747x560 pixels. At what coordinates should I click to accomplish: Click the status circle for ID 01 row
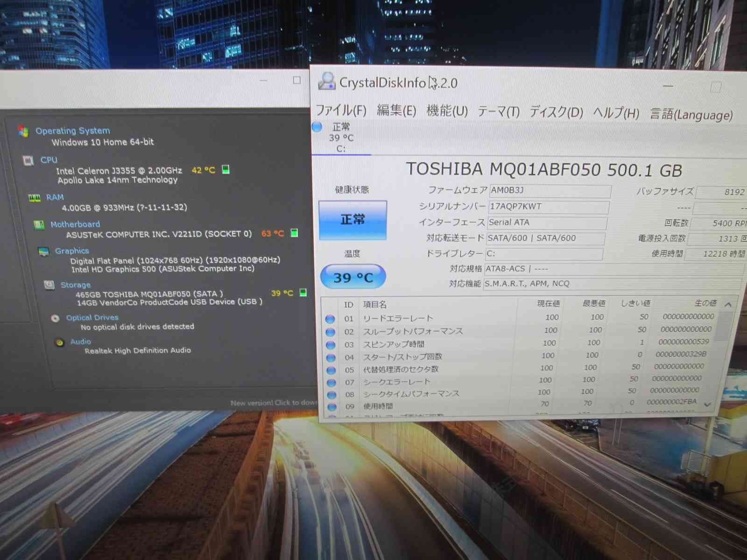pyautogui.click(x=330, y=319)
